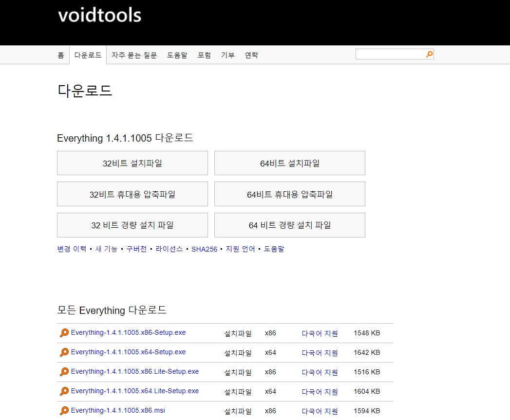Open 다국어 지원 in the x86.msi row
510x420 pixels.
(320, 411)
